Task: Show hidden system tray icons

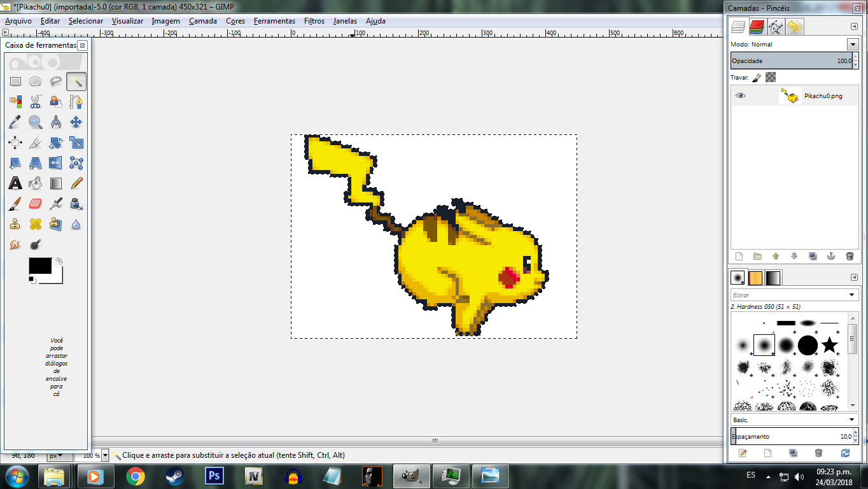Action: pos(769,476)
